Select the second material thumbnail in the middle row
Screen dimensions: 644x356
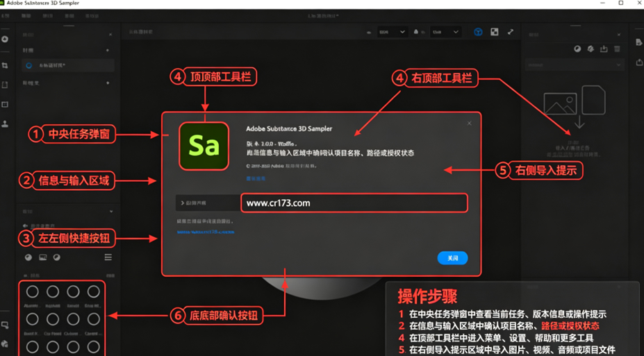pyautogui.click(x=53, y=319)
